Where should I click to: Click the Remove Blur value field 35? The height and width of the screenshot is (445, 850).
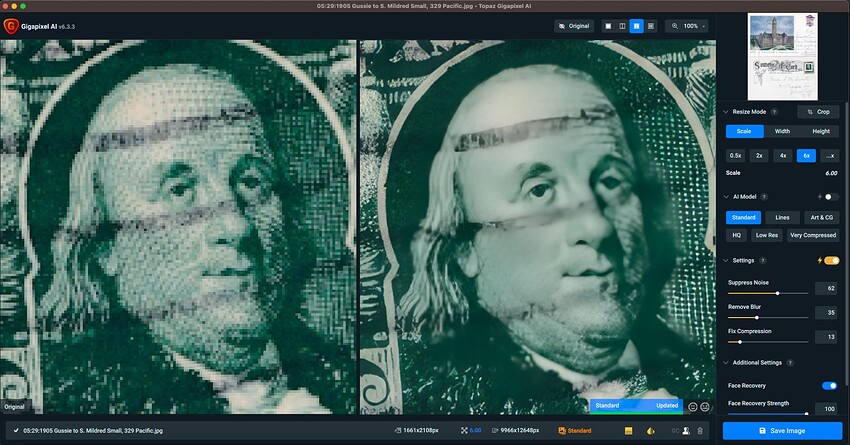pyautogui.click(x=827, y=313)
